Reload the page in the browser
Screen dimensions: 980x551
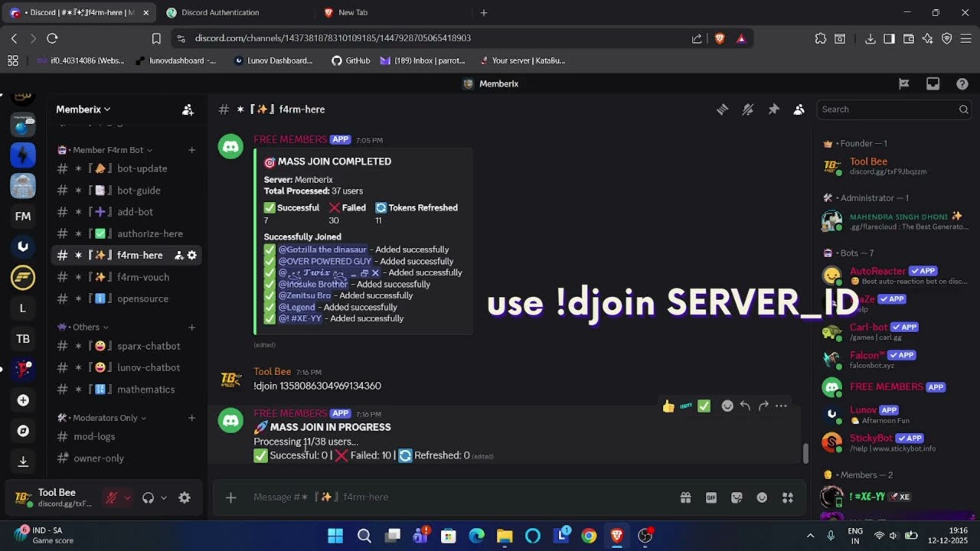point(52,38)
